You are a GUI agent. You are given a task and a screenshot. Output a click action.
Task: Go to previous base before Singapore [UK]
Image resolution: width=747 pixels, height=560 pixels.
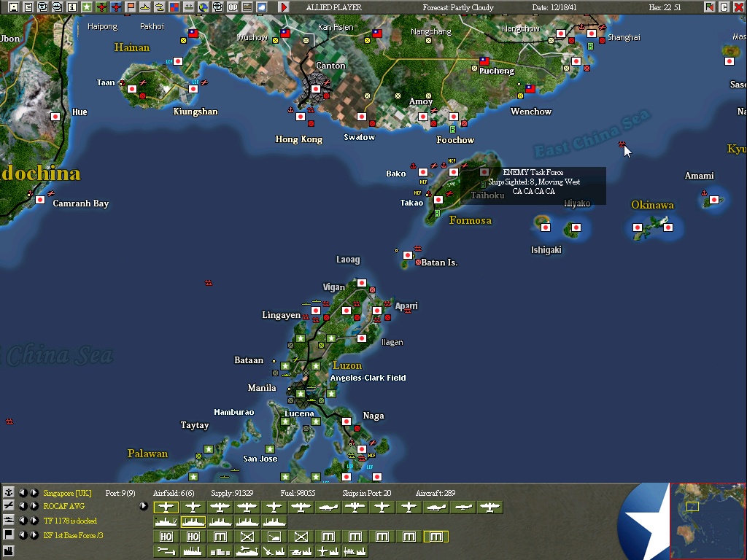click(x=23, y=492)
